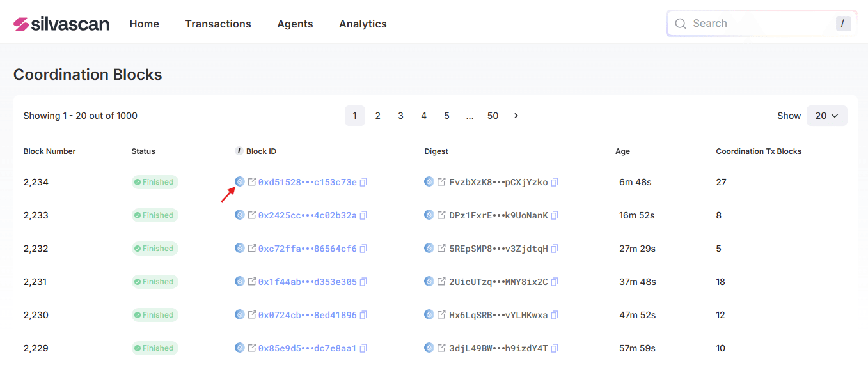
Task: Copy digest FvzbXzK8•••pCXjYzko
Action: 555,182
